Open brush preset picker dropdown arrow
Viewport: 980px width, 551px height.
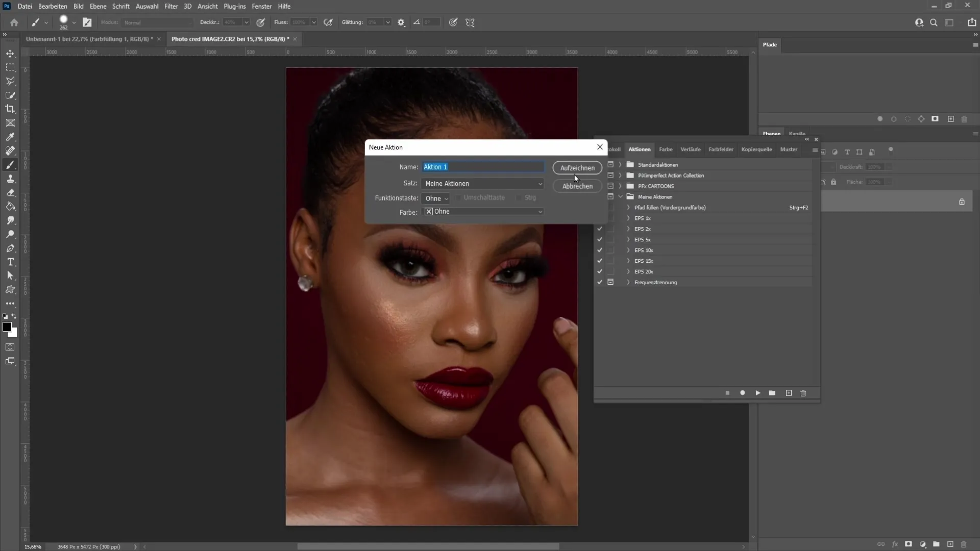click(74, 23)
